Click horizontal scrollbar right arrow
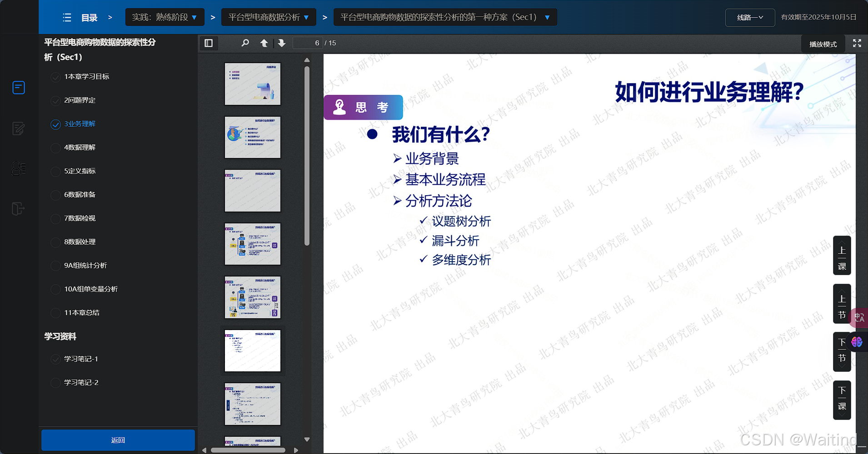 pos(296,450)
